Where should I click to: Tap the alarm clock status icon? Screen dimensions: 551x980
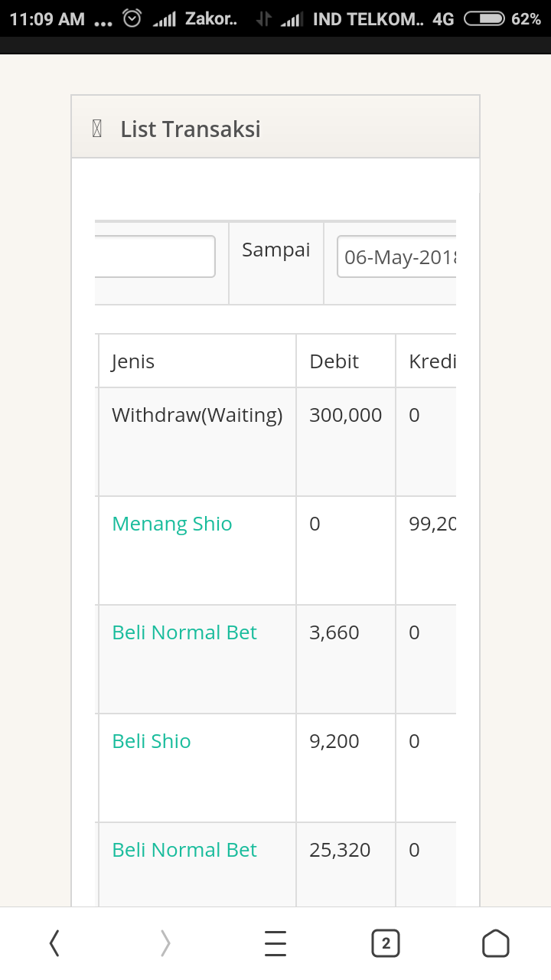click(x=132, y=19)
